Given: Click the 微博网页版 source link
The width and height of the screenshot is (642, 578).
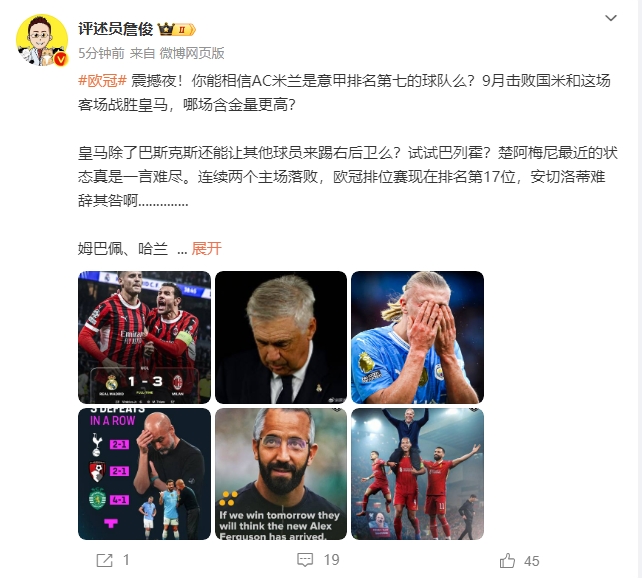Looking at the screenshot, I should coord(192,53).
